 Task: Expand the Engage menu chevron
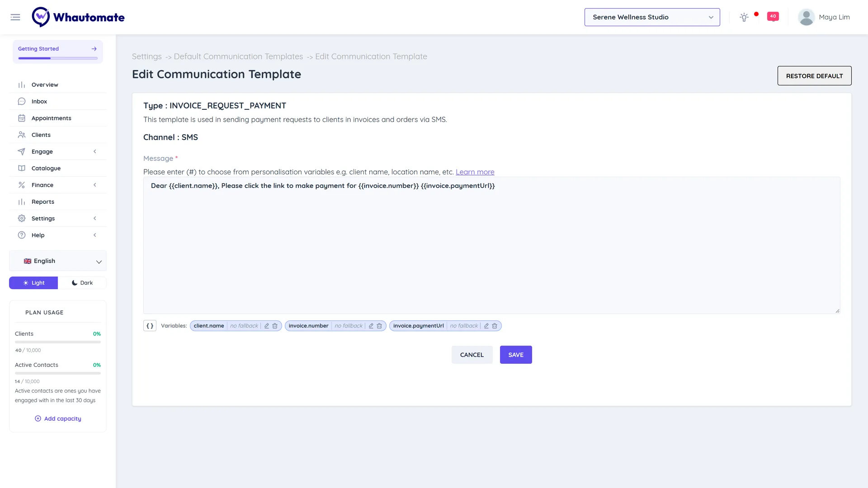pyautogui.click(x=95, y=151)
